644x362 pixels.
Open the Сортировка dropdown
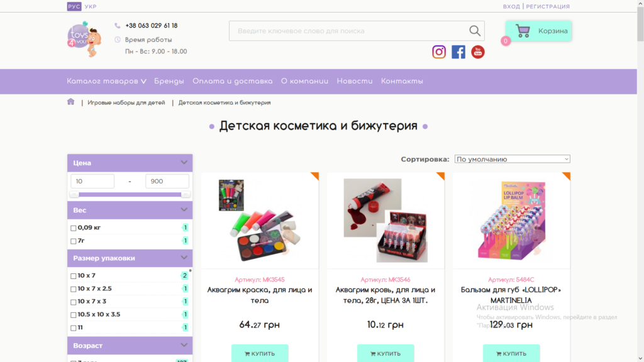tap(512, 160)
